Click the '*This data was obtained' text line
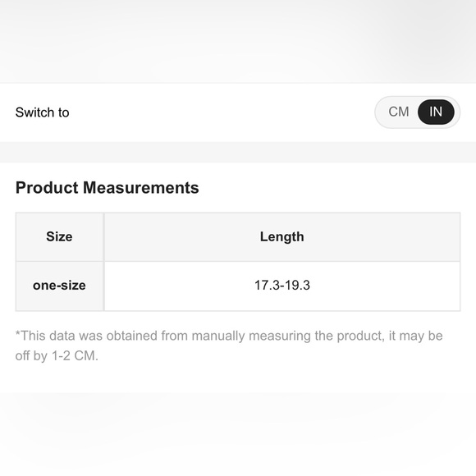Viewport: 476px width, 476px height. pos(229,336)
